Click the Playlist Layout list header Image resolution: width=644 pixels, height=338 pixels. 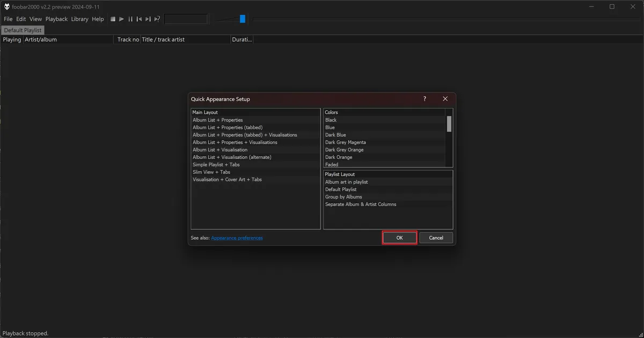(388, 174)
